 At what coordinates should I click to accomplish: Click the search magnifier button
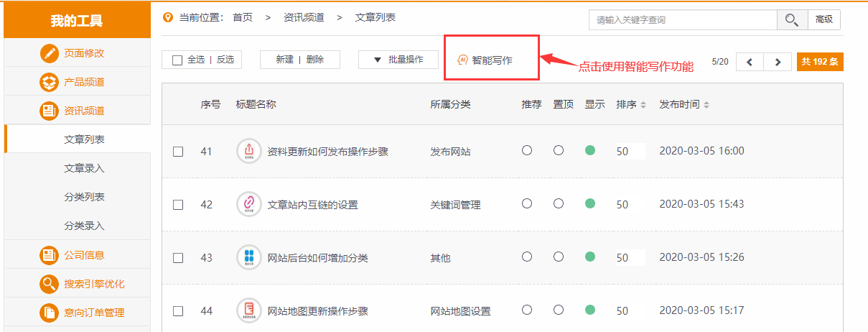click(x=793, y=20)
